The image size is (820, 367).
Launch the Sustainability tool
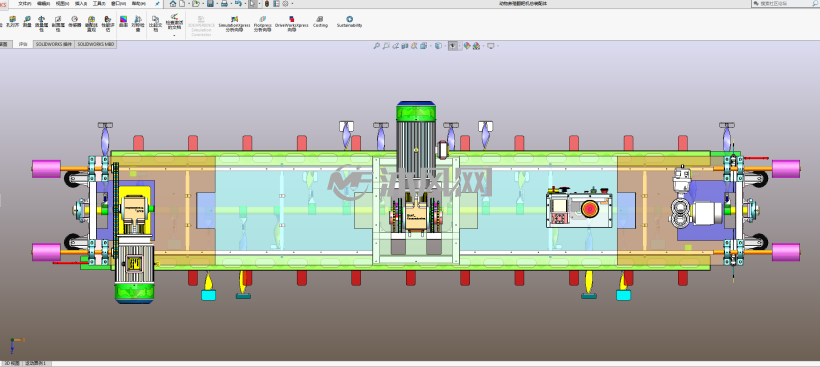pyautogui.click(x=349, y=21)
